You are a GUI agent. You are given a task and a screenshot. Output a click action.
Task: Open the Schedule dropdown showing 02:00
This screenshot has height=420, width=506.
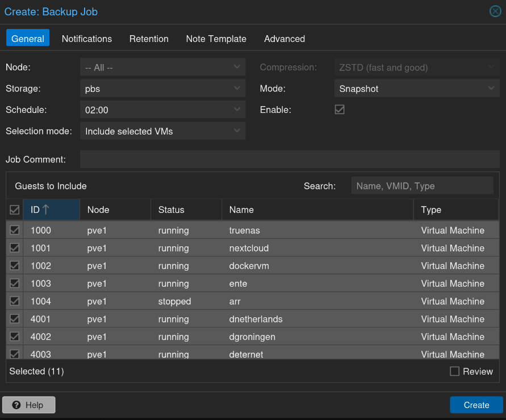coord(237,110)
